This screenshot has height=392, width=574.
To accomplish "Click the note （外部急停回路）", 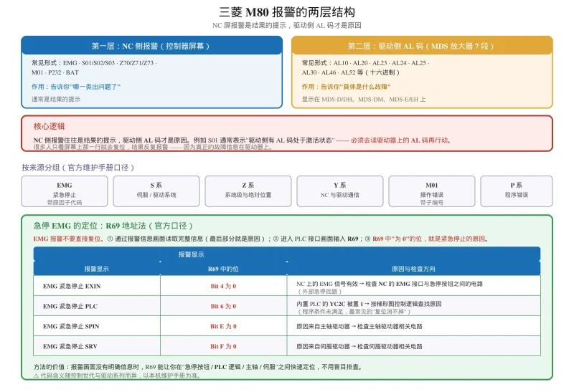I will pos(319,292).
